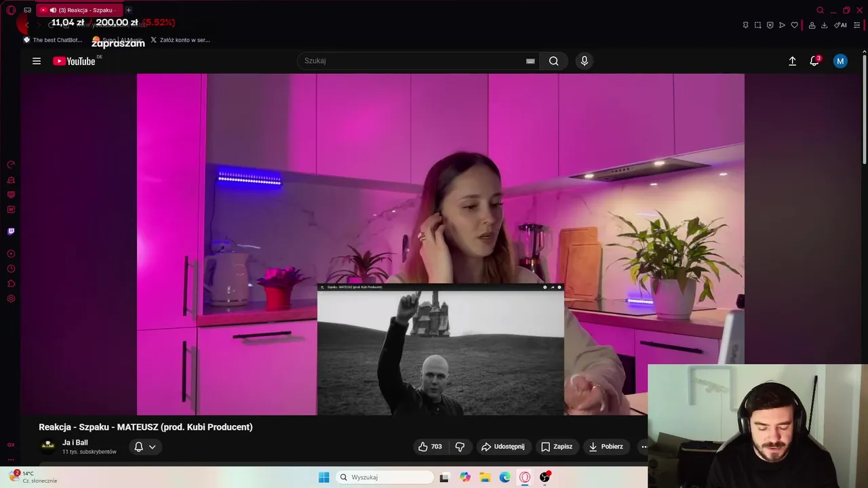Open the on-screen keyboard icon in search

(x=530, y=61)
